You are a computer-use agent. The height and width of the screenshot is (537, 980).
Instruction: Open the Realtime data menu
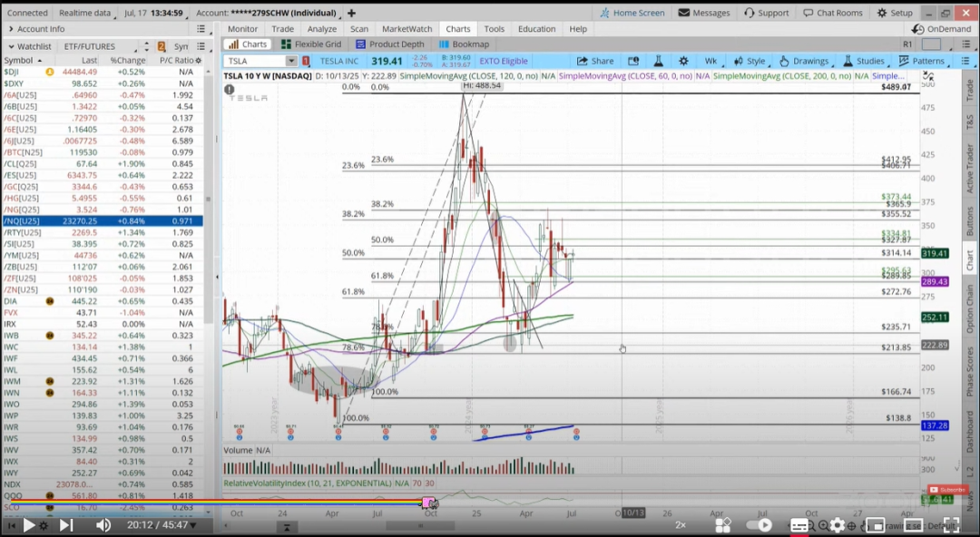tap(84, 13)
